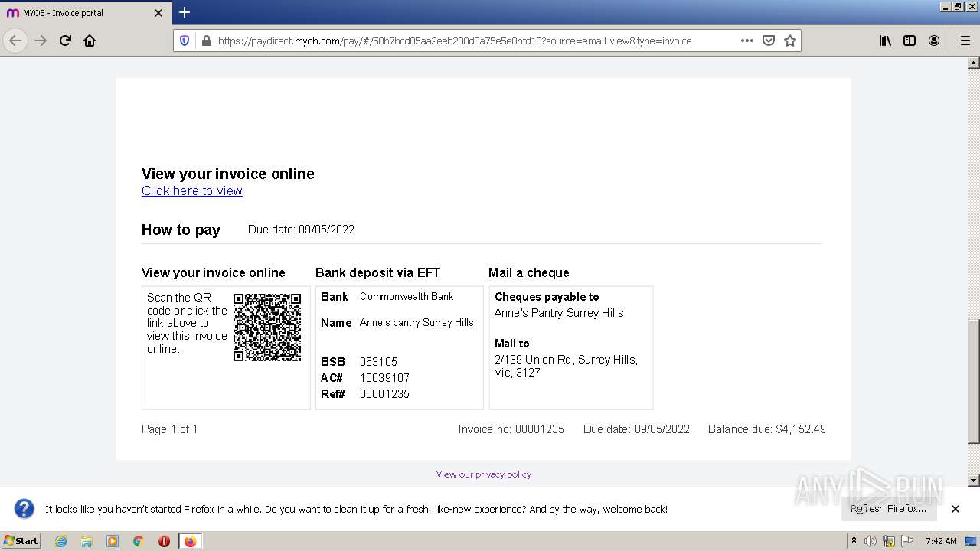
Task: Close the MYOB Invoice portal tab
Action: point(158,13)
